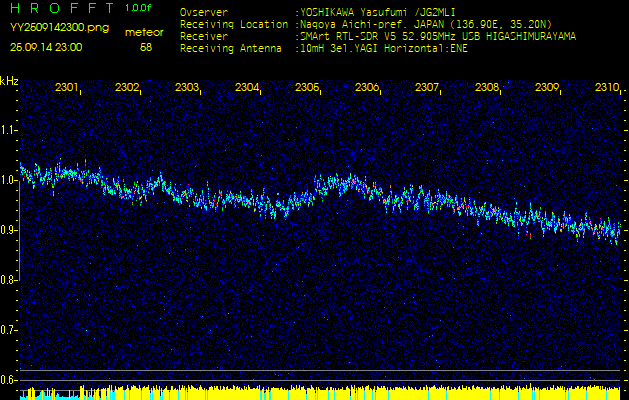Click the 2305 time marker
Image resolution: width=629 pixels, height=400 pixels.
307,88
